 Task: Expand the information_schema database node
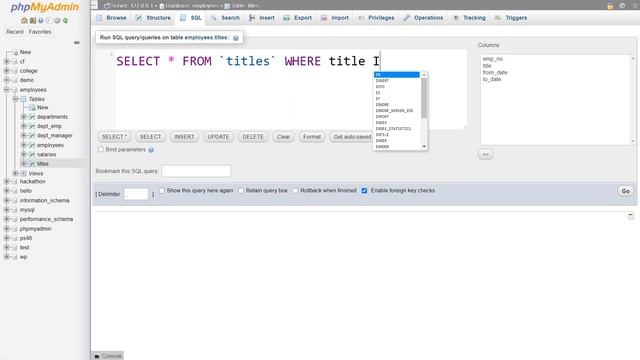click(x=7, y=200)
